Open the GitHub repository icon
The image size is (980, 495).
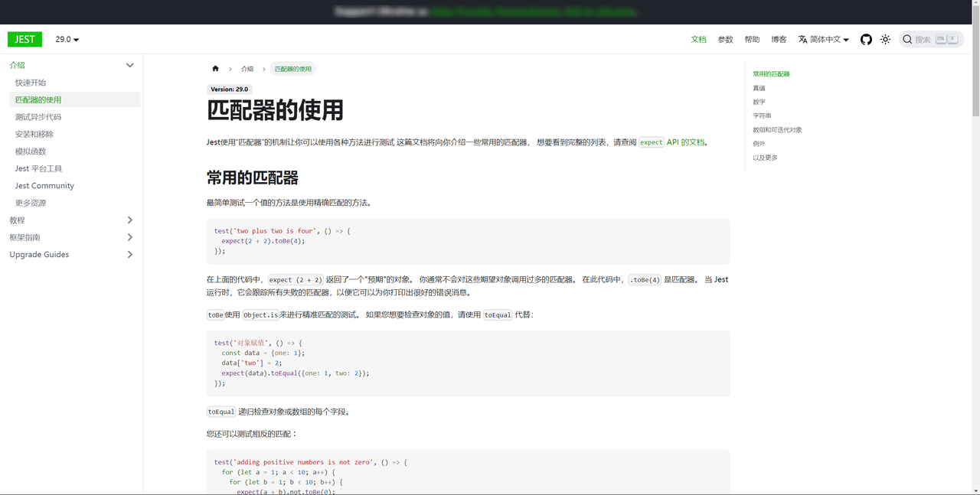click(x=866, y=39)
